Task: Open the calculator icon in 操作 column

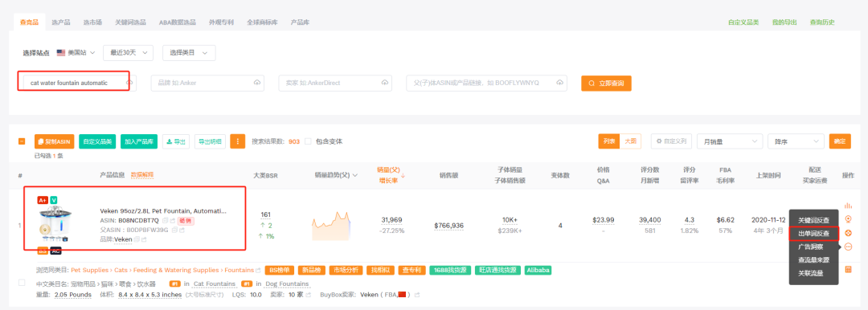Action: (x=848, y=269)
